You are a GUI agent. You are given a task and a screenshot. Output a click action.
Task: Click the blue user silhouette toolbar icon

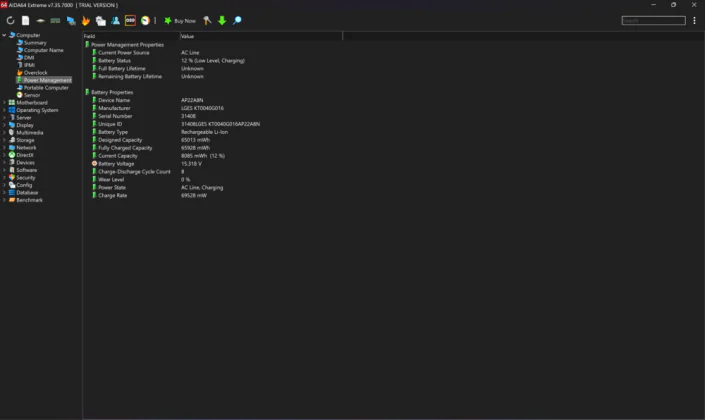(x=116, y=21)
